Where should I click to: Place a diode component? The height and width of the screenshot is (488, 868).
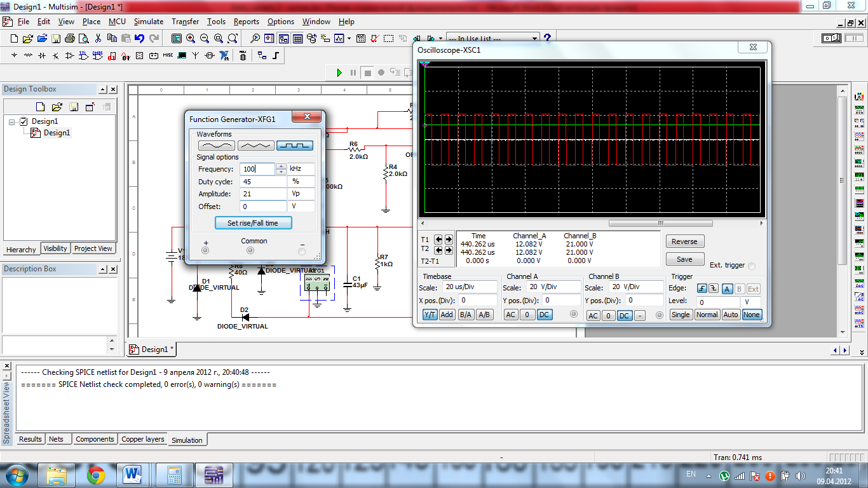coord(42,55)
